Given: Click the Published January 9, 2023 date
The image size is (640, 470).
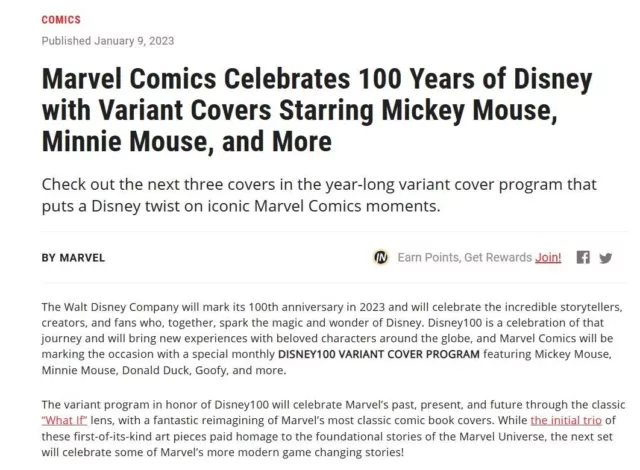Looking at the screenshot, I should coord(108,41).
